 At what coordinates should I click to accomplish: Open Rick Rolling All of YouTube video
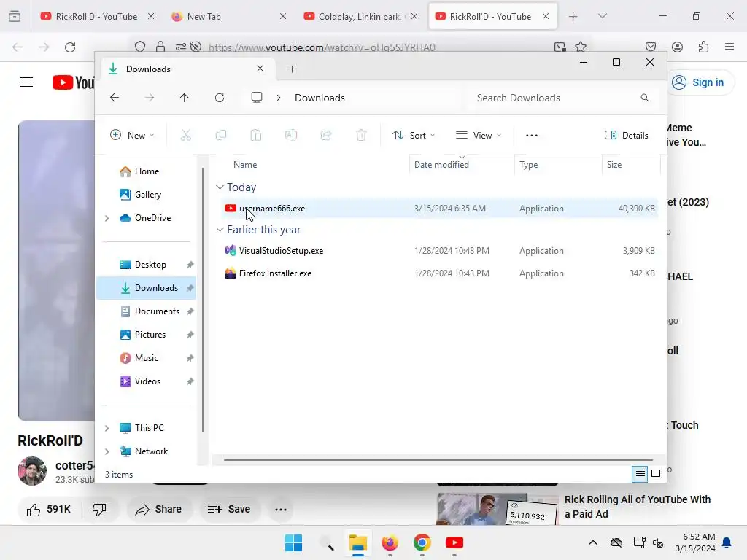pos(637,507)
